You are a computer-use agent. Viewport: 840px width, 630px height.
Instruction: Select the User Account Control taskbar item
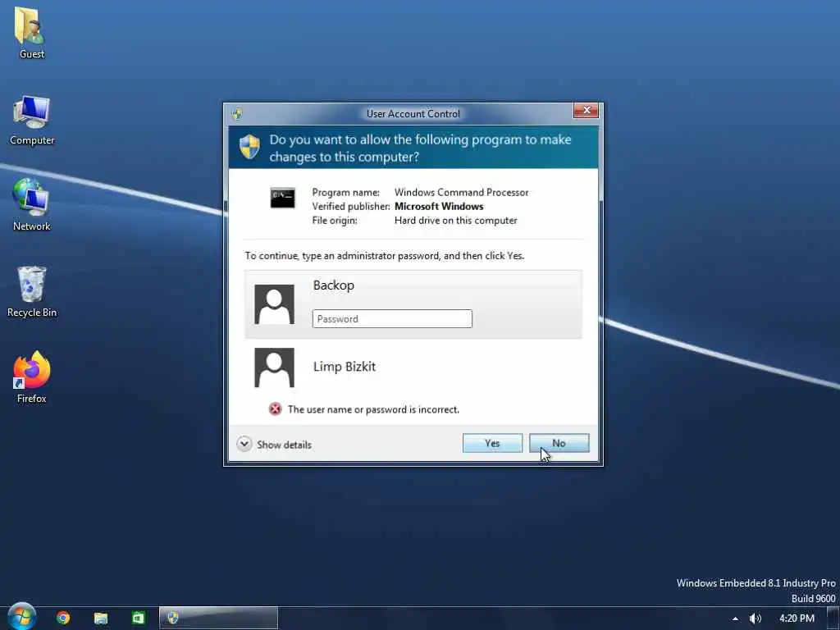point(218,619)
